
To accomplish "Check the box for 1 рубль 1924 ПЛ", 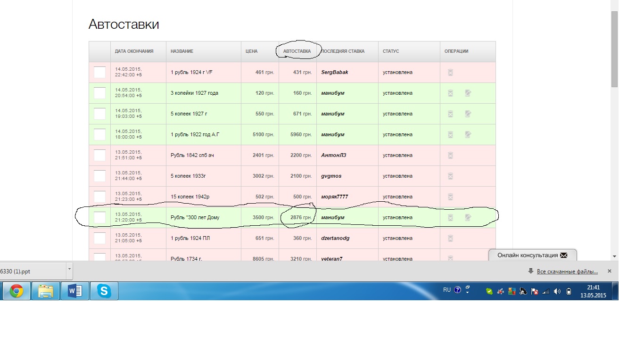I will [x=99, y=238].
